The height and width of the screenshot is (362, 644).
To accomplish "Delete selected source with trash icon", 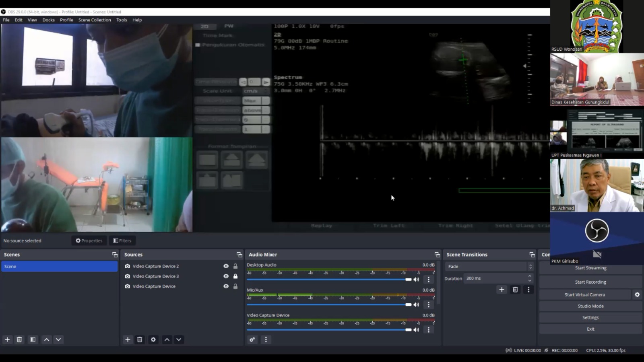I will click(x=140, y=339).
